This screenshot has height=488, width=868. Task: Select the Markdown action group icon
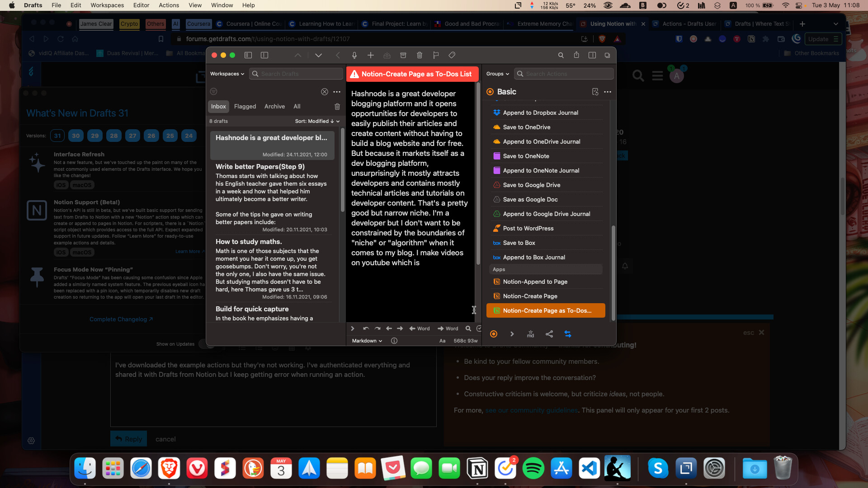[531, 334]
